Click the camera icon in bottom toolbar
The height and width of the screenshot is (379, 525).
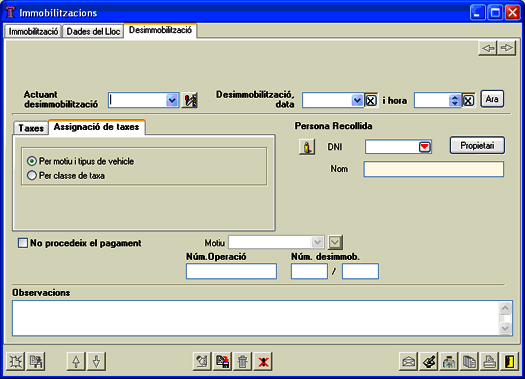449,362
